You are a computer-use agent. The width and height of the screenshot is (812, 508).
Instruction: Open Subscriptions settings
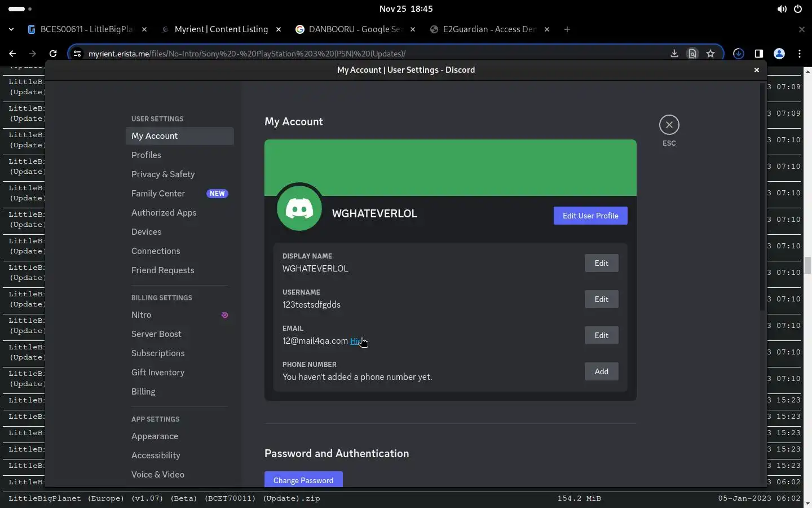tap(179, 353)
